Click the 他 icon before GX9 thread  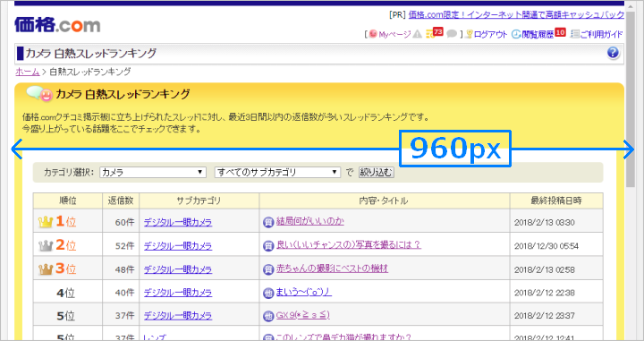tap(268, 316)
